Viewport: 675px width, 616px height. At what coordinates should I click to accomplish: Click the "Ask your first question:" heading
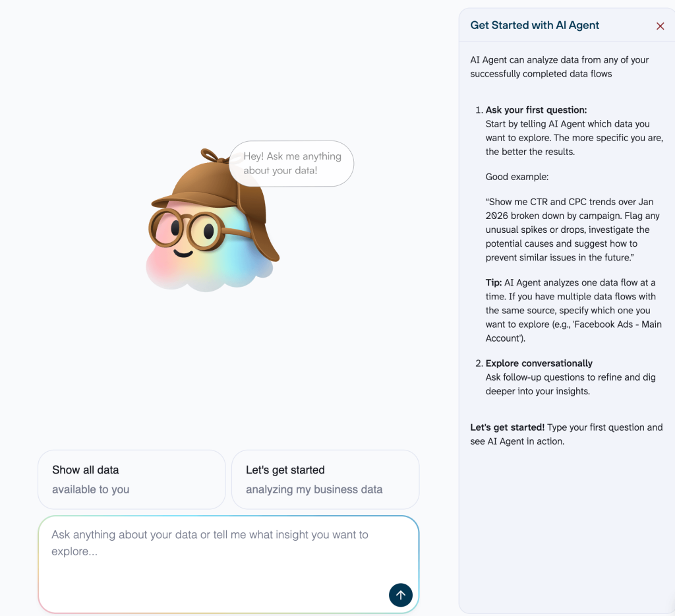pyautogui.click(x=536, y=110)
